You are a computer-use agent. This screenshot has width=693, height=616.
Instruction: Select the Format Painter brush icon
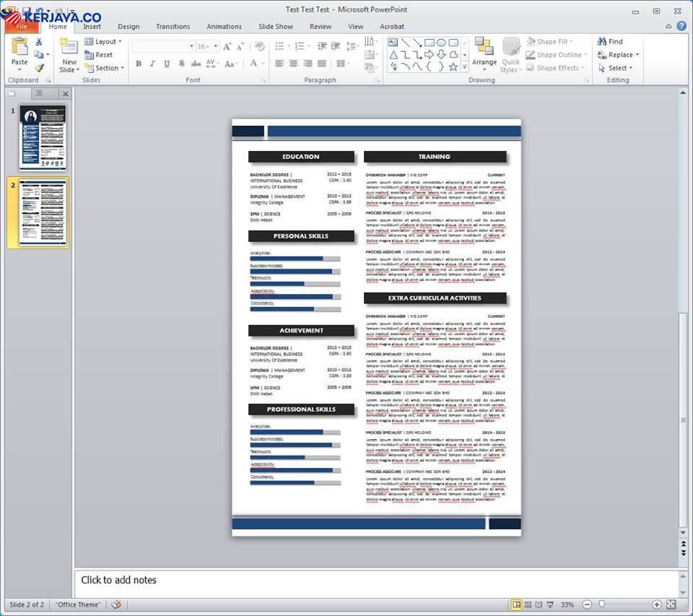click(x=39, y=68)
